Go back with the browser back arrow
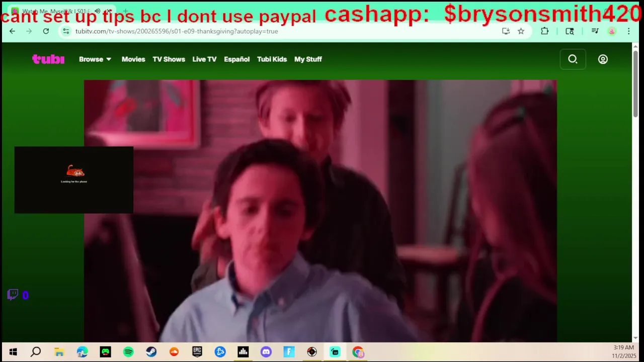This screenshot has height=362, width=644. (12, 31)
